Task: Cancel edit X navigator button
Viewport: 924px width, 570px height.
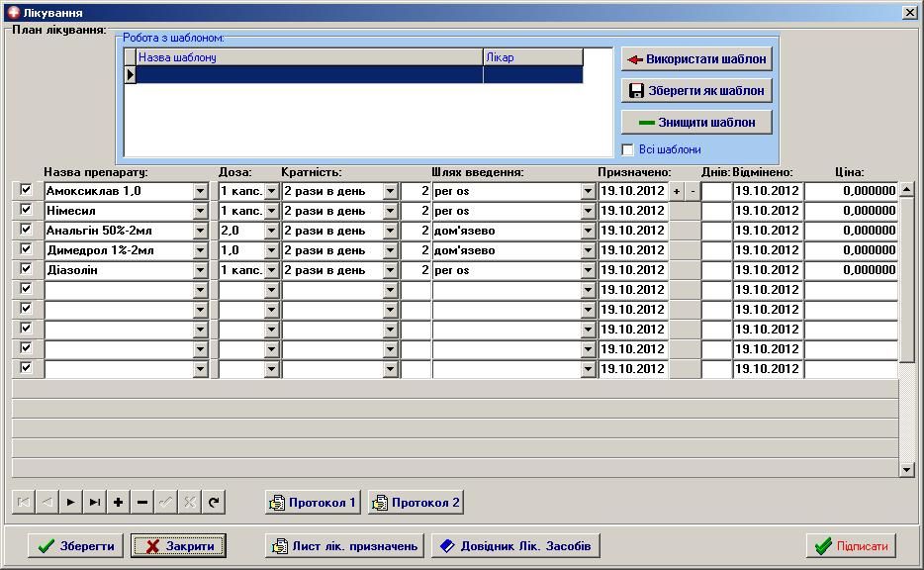Action: [x=190, y=502]
